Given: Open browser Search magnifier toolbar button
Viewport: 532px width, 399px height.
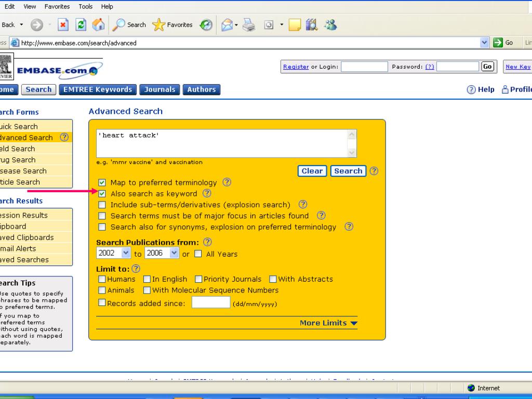Looking at the screenshot, I should (x=129, y=25).
